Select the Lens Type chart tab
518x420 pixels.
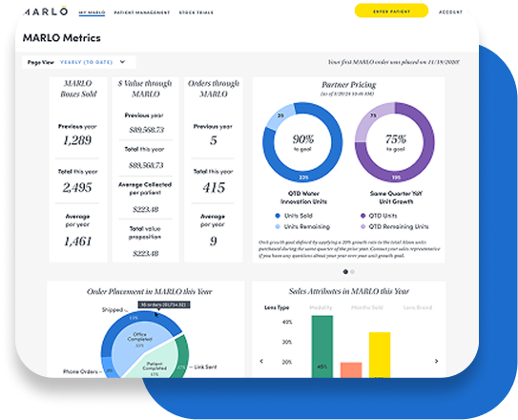pos(277,307)
